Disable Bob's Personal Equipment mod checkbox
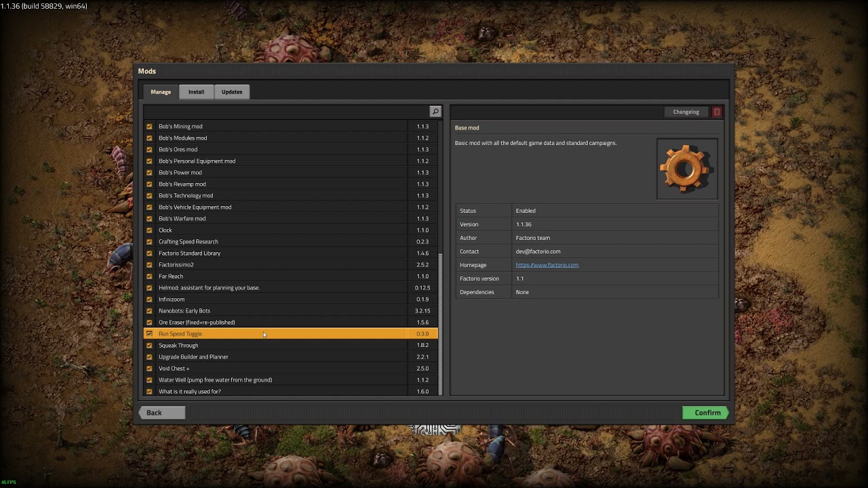The width and height of the screenshot is (868, 488). coord(149,161)
